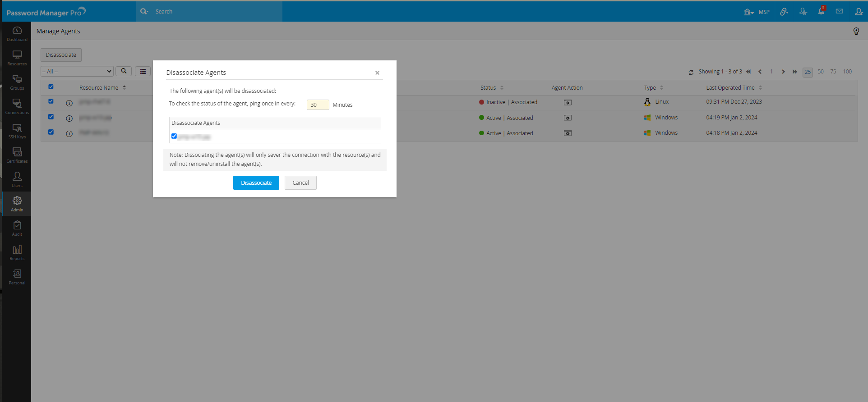Sort by Last Operated Time

(734, 88)
